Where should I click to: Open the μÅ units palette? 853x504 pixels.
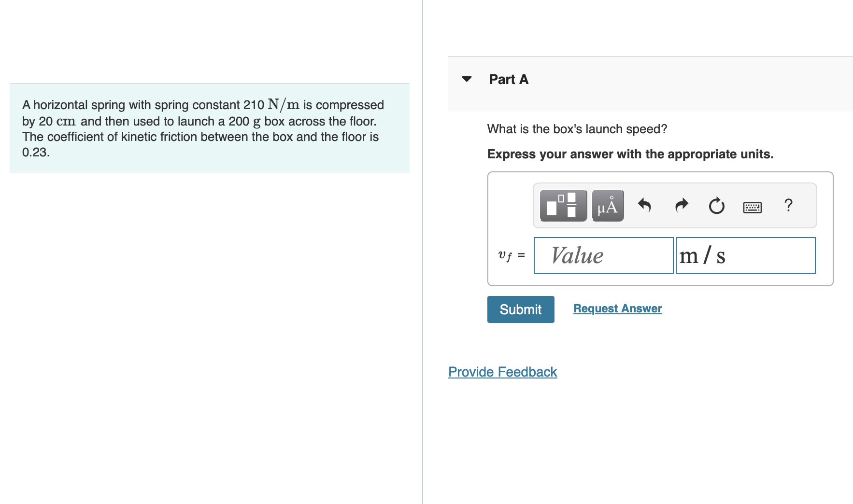pyautogui.click(x=607, y=205)
